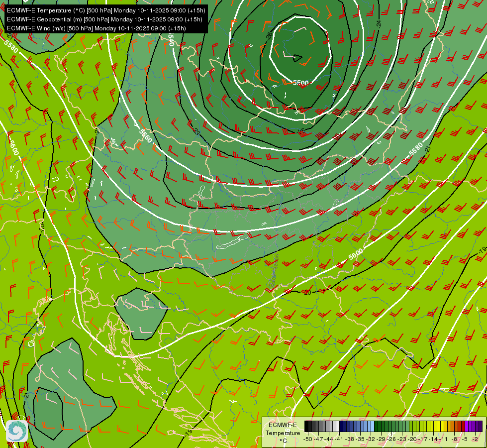This screenshot has width=487, height=448.
Task: Click the -2 value in the legend scale
Action: click(x=475, y=439)
